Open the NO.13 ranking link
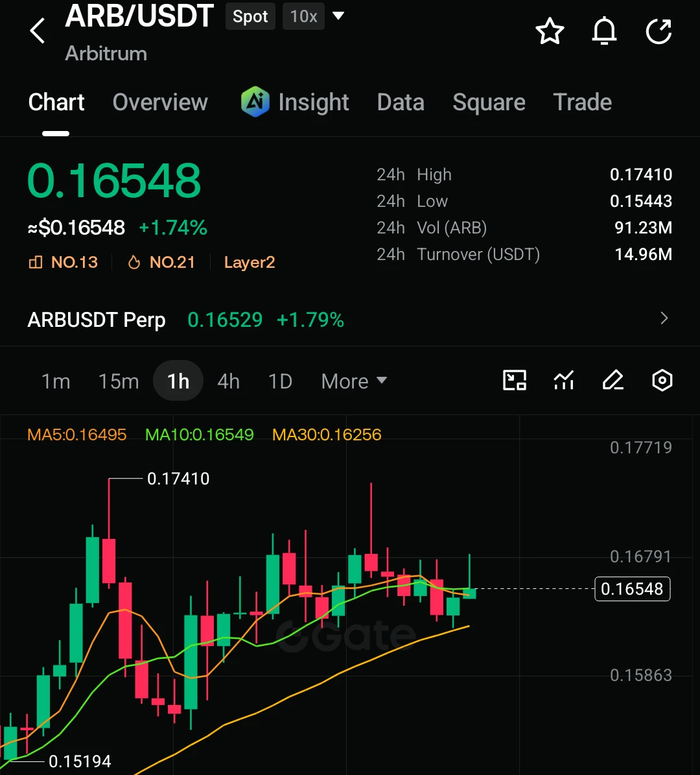This screenshot has width=700, height=775. coord(75,262)
